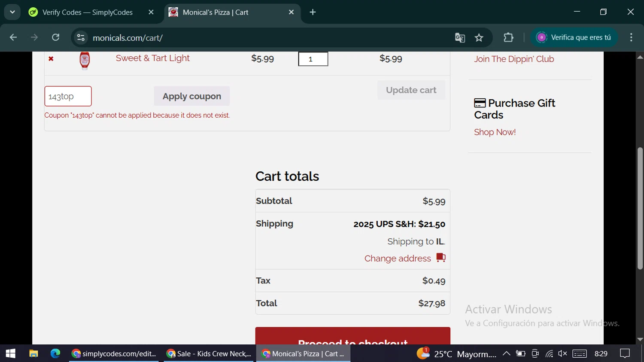
Task: Click the 2025 UPS S&H: $21.50 shipping text
Action: (x=399, y=224)
